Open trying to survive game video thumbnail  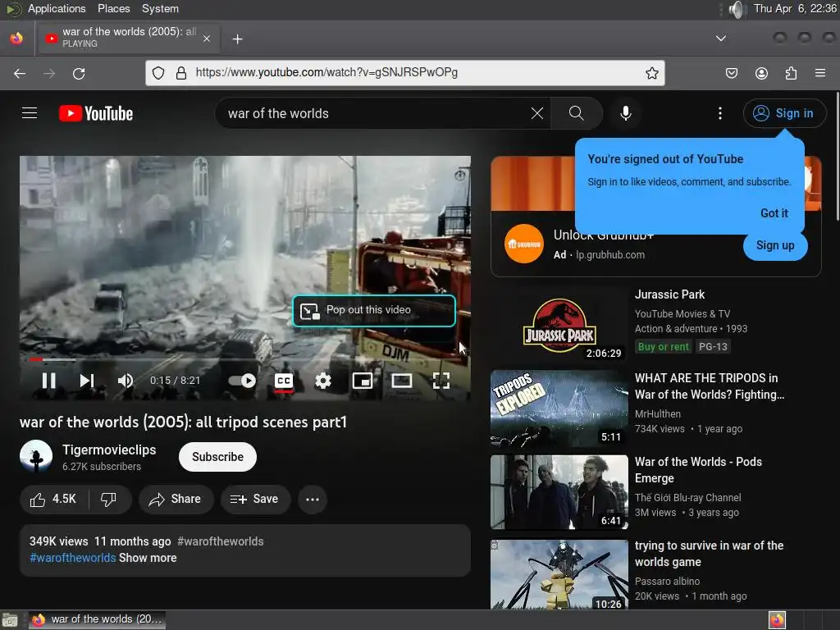(559, 574)
